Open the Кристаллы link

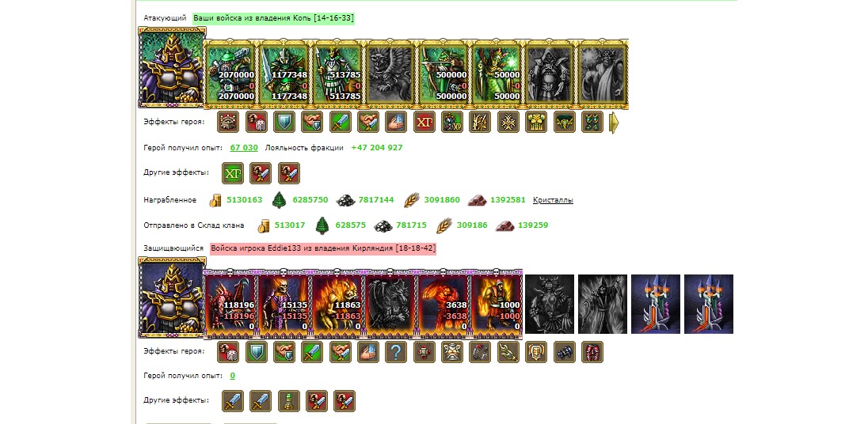click(x=553, y=200)
